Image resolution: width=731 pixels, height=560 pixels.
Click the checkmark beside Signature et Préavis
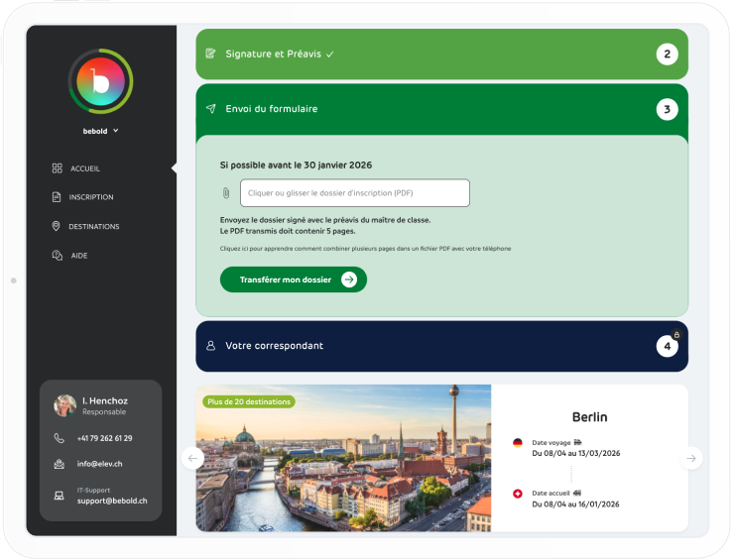coord(329,55)
